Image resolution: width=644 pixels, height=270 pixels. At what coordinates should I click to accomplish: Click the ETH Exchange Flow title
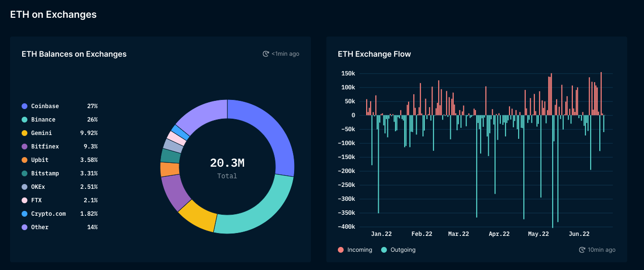coord(374,54)
